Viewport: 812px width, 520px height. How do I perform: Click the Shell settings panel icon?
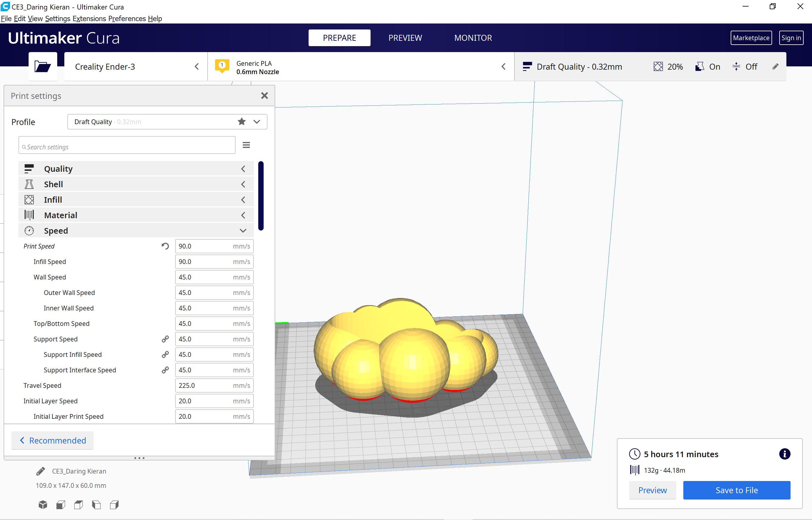(30, 184)
